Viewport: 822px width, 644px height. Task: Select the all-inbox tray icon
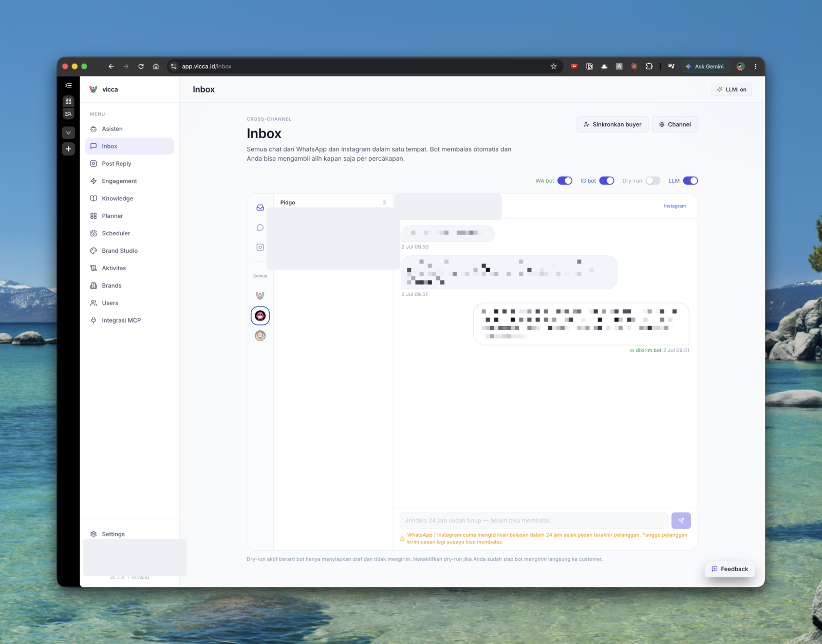[260, 208]
